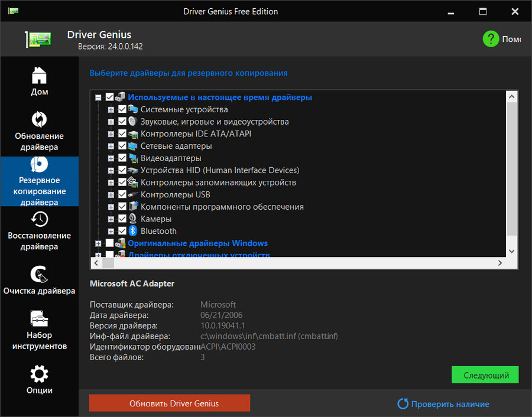Click the software components icon
The image size is (532, 417).
click(x=132, y=206)
